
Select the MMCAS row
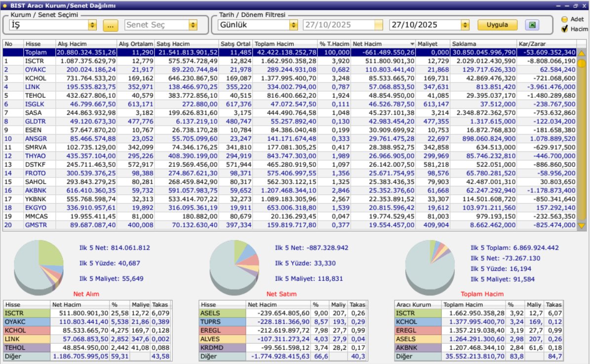click(x=290, y=217)
